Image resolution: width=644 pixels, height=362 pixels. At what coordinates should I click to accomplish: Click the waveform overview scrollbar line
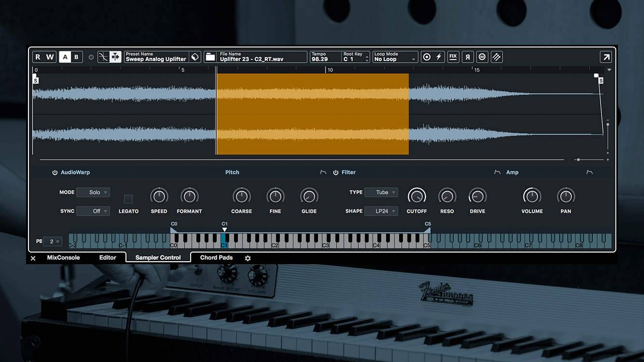tap(302, 160)
